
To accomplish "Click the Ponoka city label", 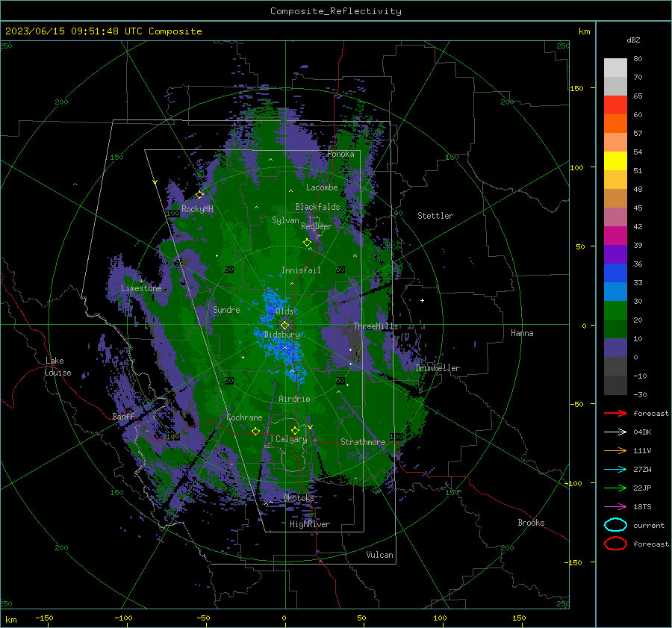I will pos(340,154).
